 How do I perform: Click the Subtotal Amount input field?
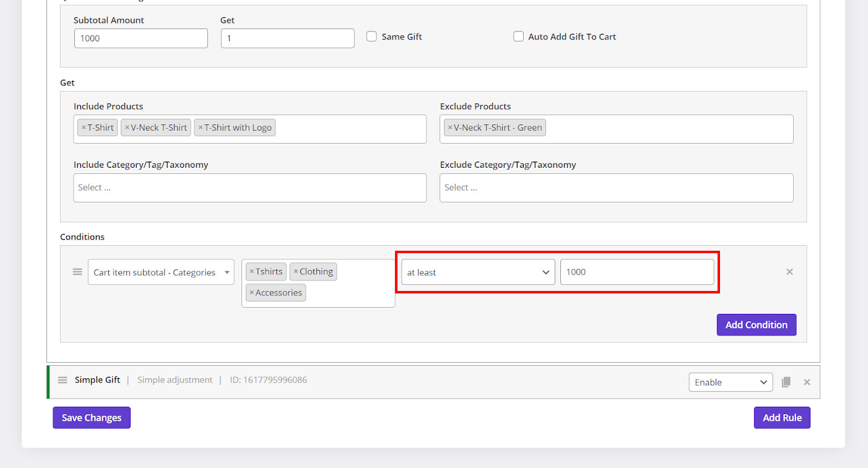coord(141,38)
